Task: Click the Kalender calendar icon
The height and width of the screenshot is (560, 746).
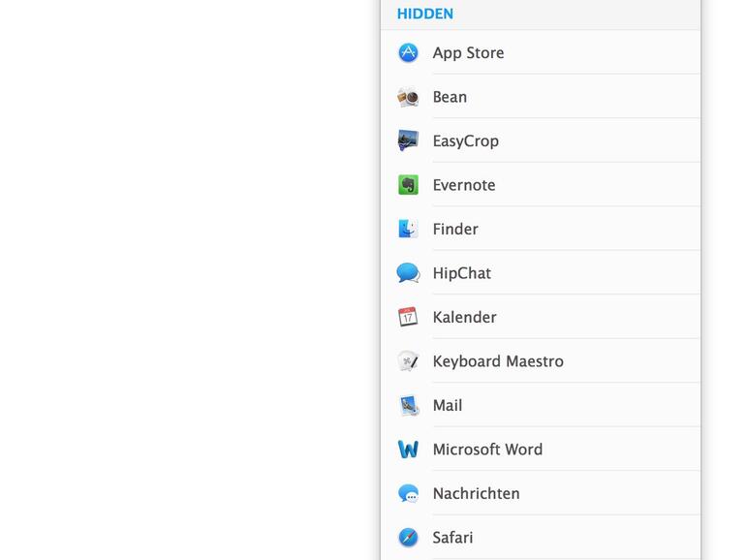Action: (x=408, y=318)
